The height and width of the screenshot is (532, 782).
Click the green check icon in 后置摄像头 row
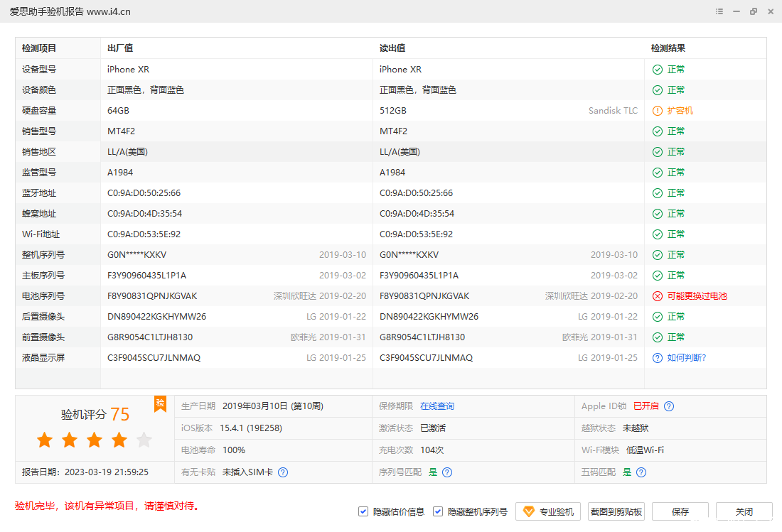click(x=658, y=317)
